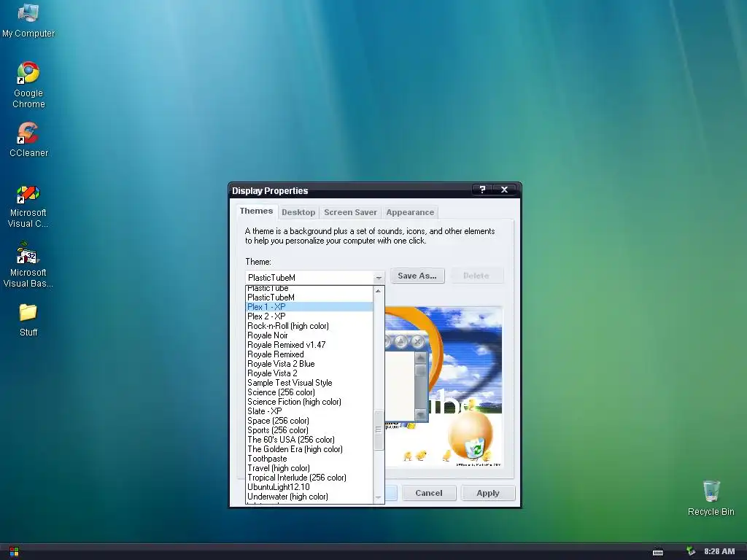The width and height of the screenshot is (747, 560).
Task: Select the Slate - XP theme
Action: pyautogui.click(x=309, y=411)
